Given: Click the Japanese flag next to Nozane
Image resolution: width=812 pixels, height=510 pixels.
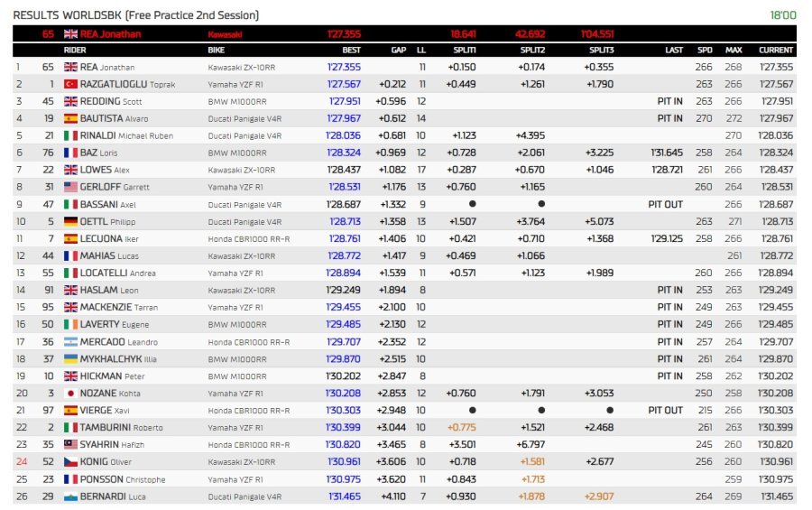Looking at the screenshot, I should coord(70,394).
